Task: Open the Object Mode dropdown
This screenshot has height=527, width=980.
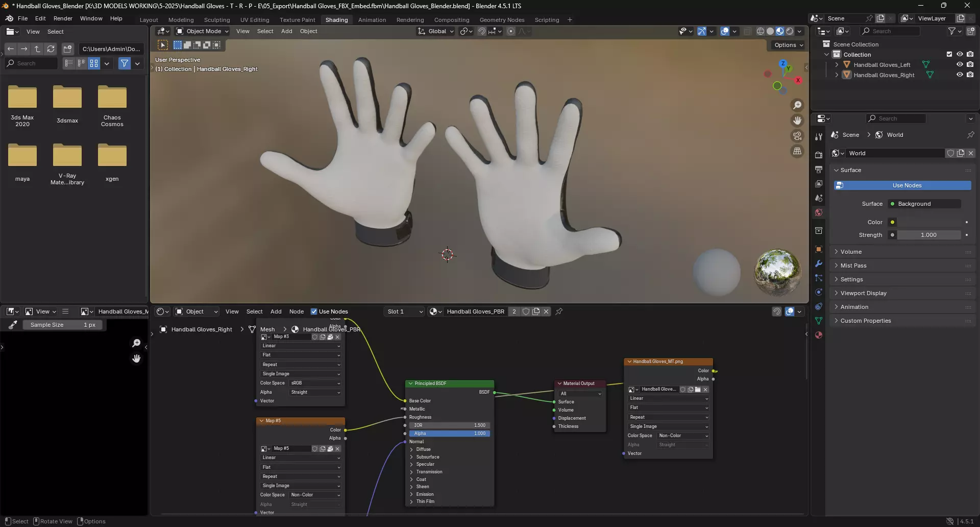Action: tap(202, 31)
